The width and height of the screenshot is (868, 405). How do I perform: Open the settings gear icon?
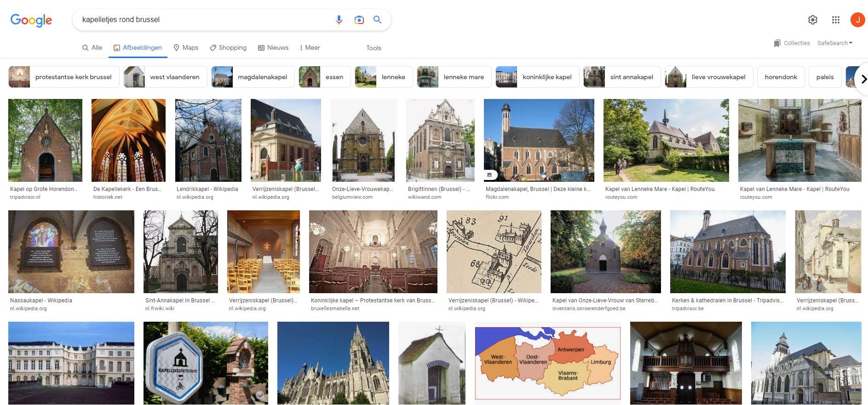813,20
